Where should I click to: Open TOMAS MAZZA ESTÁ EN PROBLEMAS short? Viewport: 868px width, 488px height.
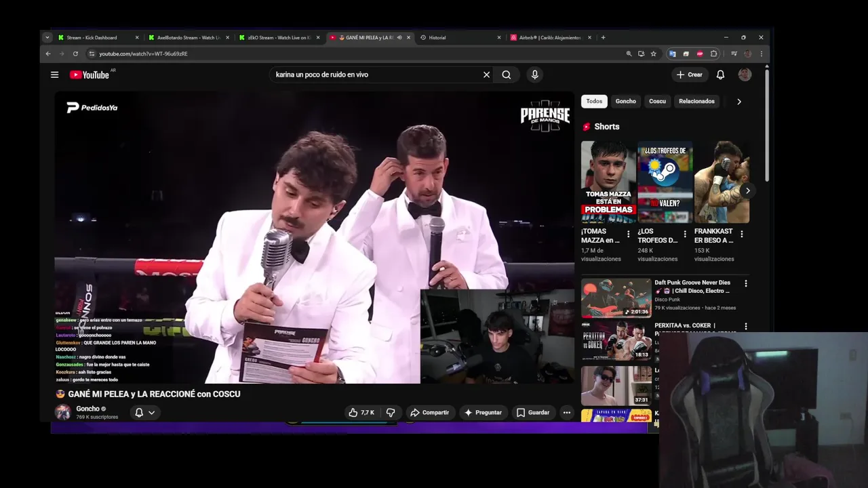point(608,182)
